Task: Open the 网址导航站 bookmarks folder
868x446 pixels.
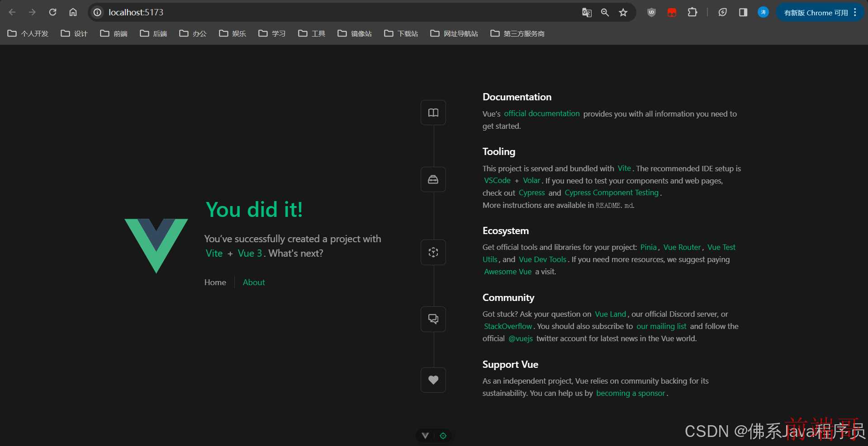Action: [454, 33]
